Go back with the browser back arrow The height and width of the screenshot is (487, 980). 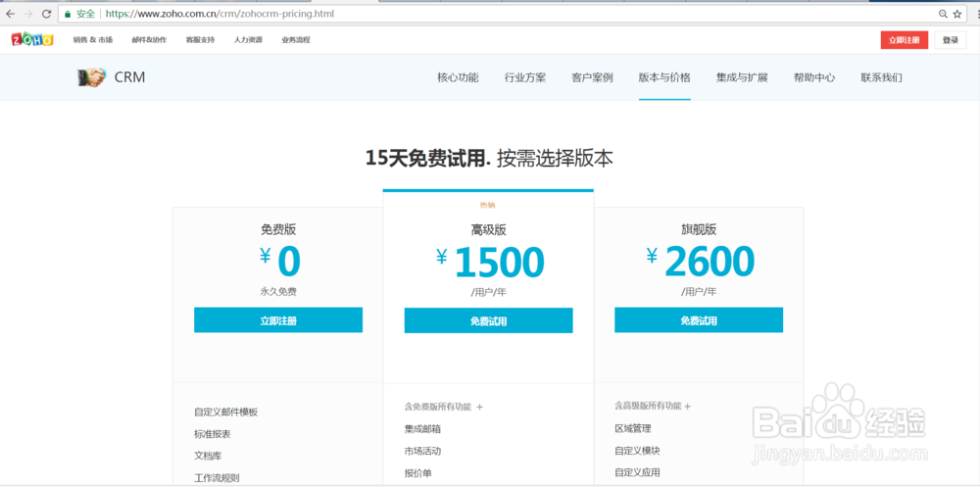coord(10,13)
